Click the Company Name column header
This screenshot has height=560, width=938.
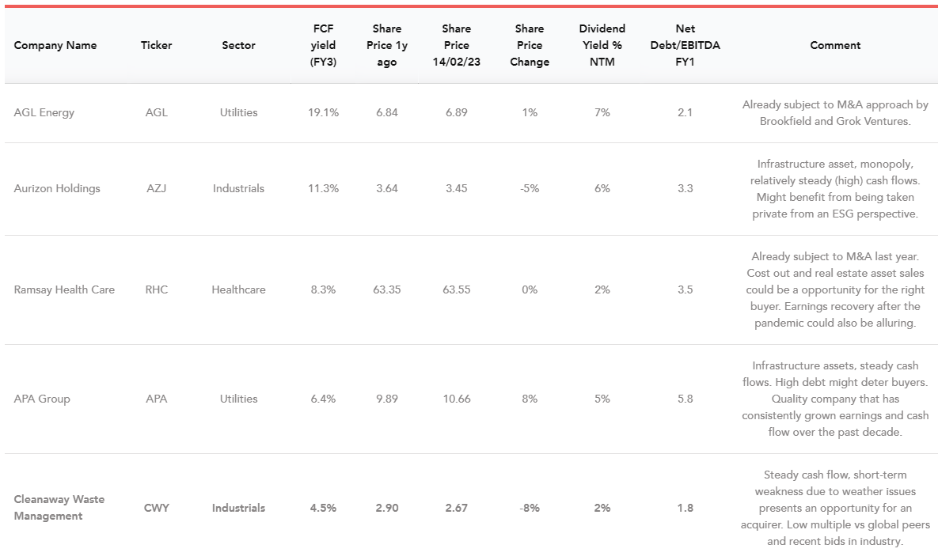55,45
